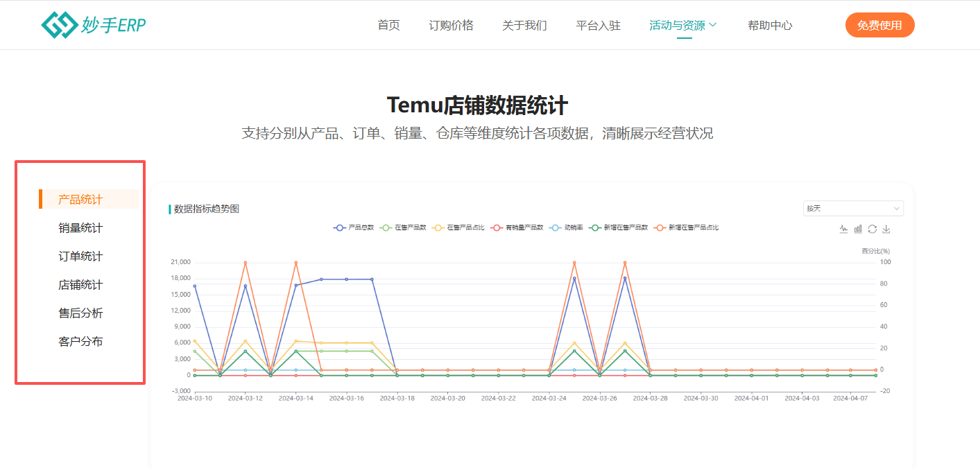Hide the 动销率 legend series
980x468 pixels.
point(566,227)
